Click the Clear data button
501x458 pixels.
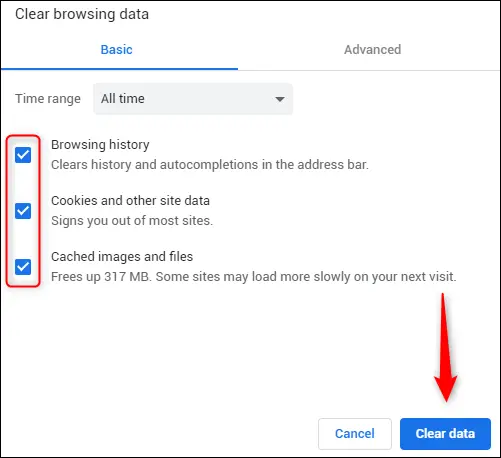tap(445, 434)
